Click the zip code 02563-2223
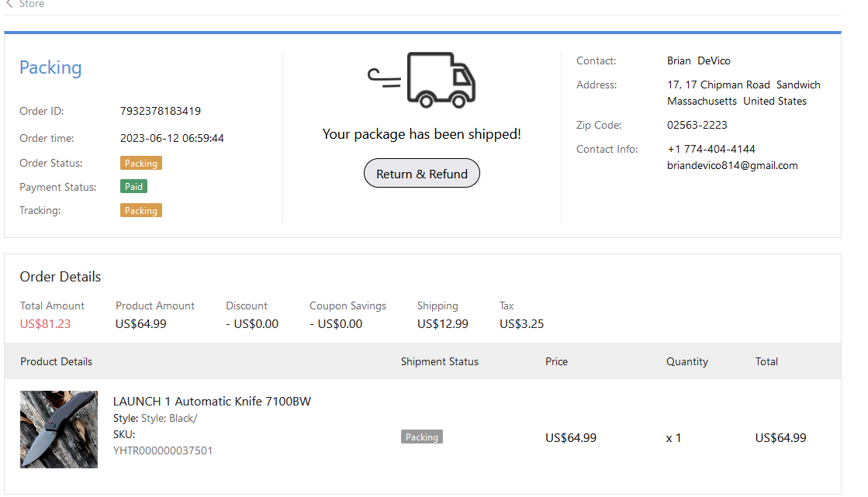 click(x=697, y=125)
